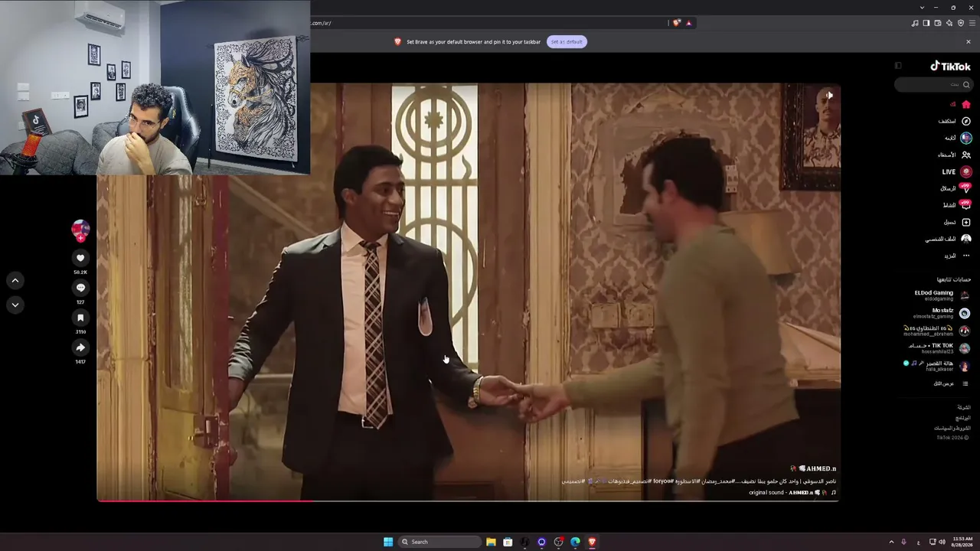Open the video comments icon
The width and height of the screenshot is (980, 551).
click(80, 288)
